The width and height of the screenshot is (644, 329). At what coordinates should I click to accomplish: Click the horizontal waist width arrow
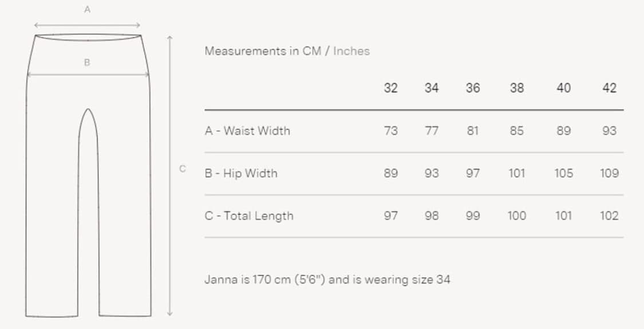[87, 25]
